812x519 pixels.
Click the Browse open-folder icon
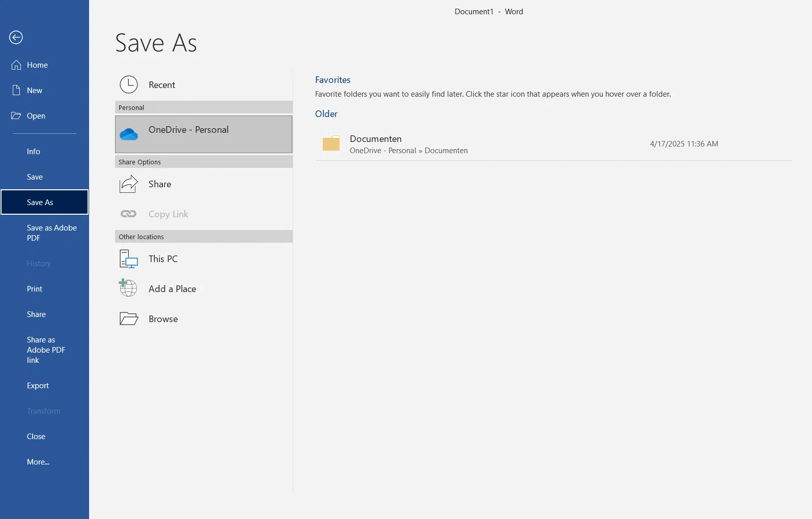point(129,319)
